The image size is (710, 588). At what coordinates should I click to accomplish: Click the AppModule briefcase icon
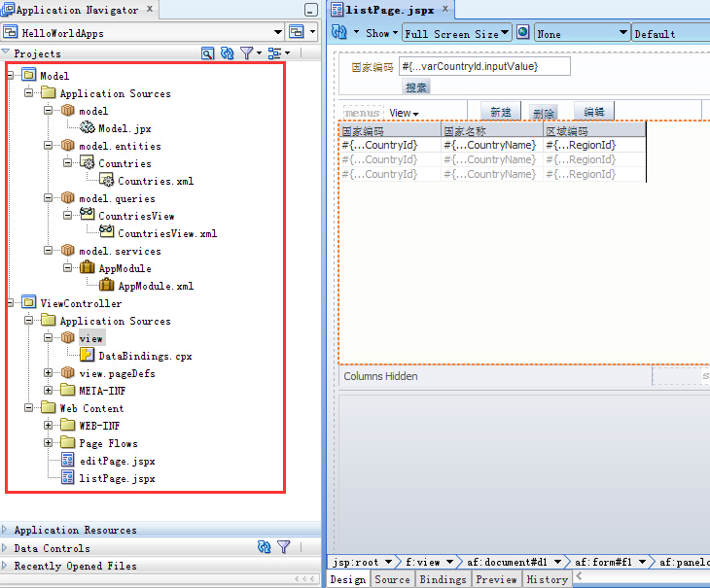pos(87,267)
